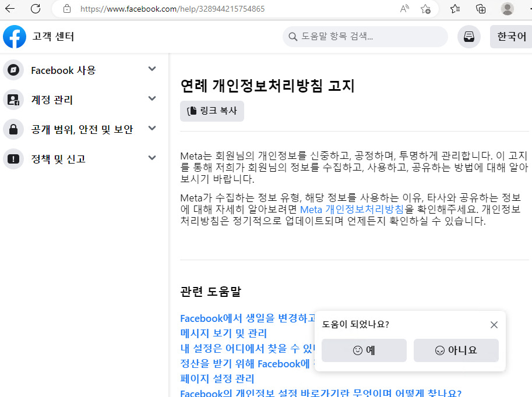The image size is (532, 397).
Task: Go back using the browser back arrow
Action: coord(10,9)
